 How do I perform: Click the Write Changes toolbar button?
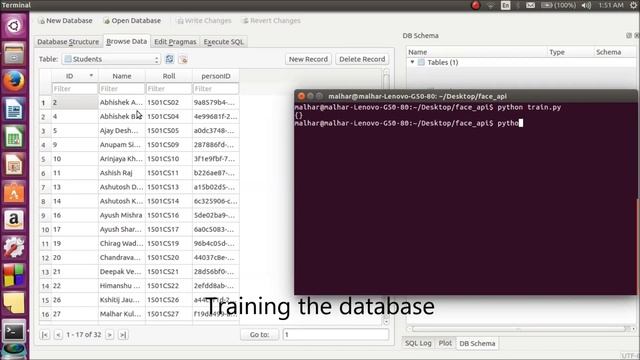pos(204,20)
